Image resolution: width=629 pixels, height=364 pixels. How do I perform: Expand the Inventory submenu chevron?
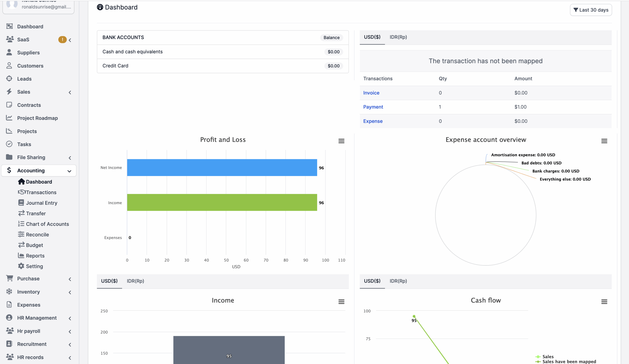point(70,292)
